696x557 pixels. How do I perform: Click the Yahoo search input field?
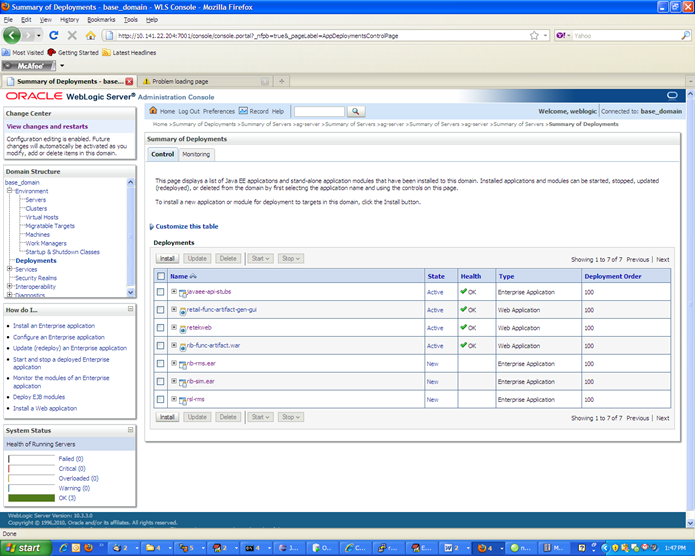pyautogui.click(x=626, y=36)
